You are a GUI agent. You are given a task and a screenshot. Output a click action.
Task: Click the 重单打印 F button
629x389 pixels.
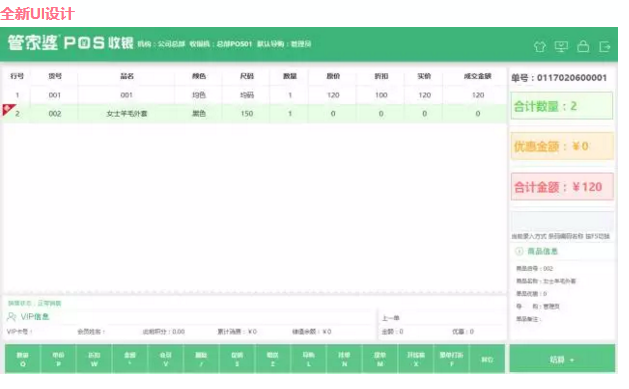(451, 359)
